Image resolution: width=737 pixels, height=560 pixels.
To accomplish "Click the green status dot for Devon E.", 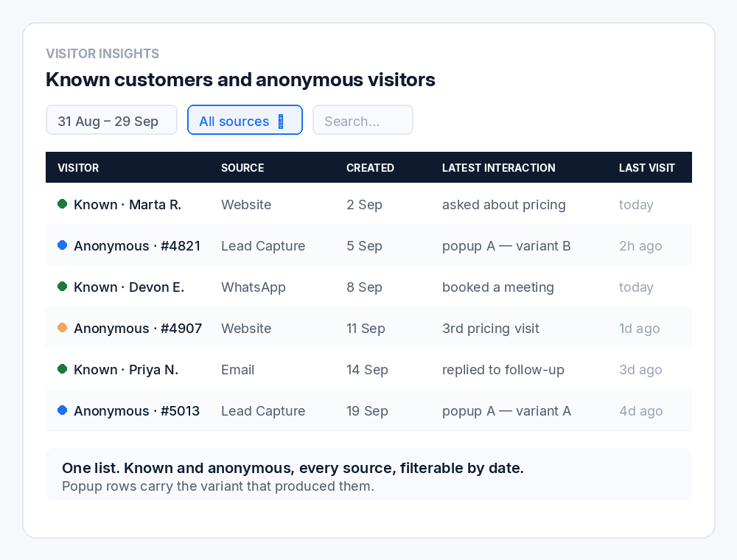I will pos(62,287).
